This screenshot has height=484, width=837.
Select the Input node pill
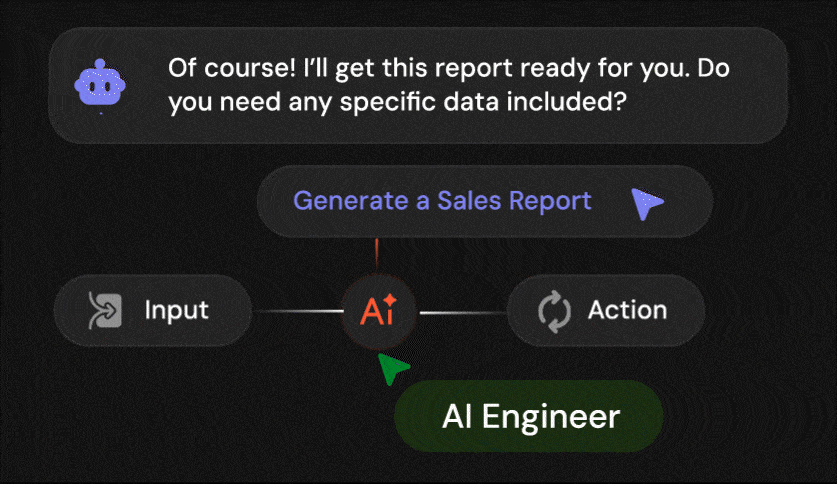pos(151,311)
